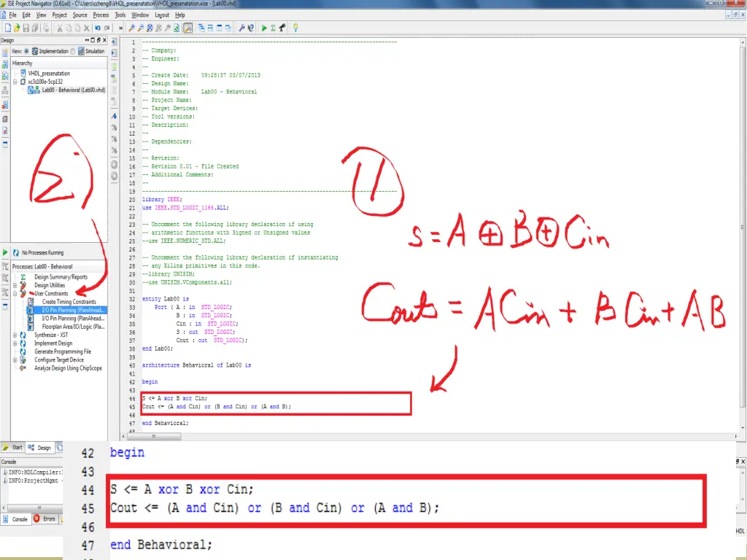Click the Sigma design summary toolbar icon

(x=273, y=28)
